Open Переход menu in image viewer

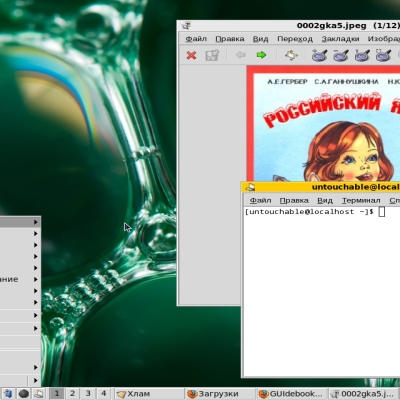click(295, 39)
